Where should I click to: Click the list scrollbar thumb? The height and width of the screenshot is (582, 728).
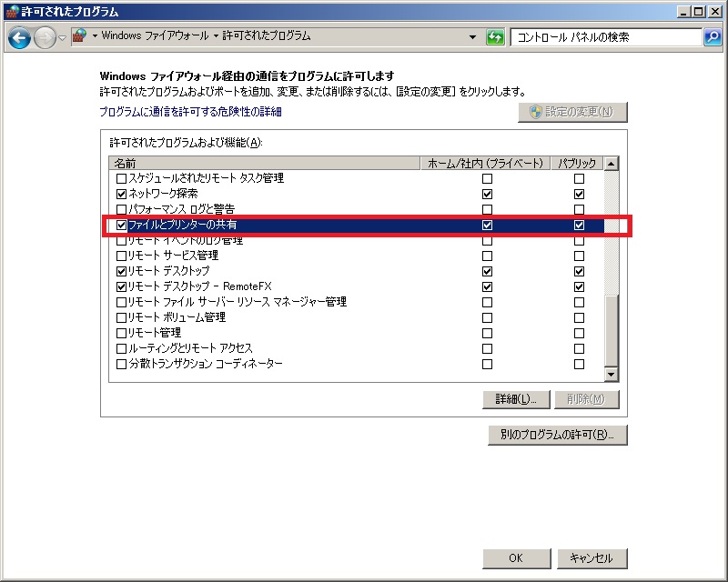click(612, 330)
